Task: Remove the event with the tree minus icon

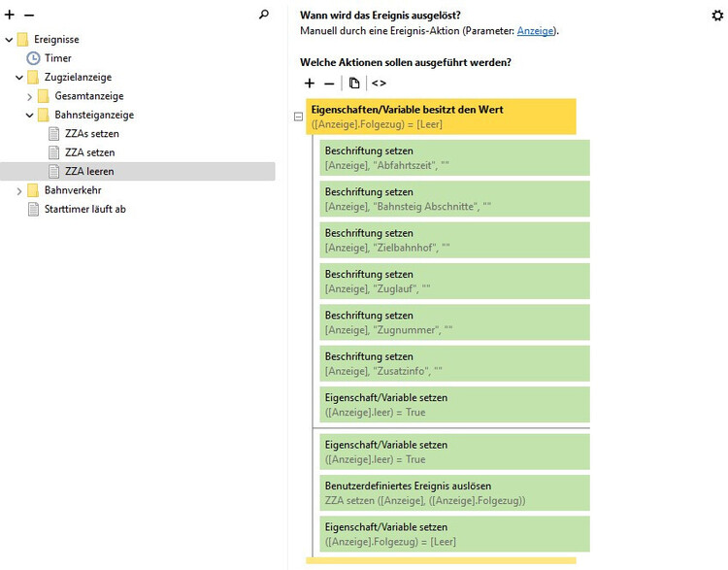Action: click(x=28, y=16)
